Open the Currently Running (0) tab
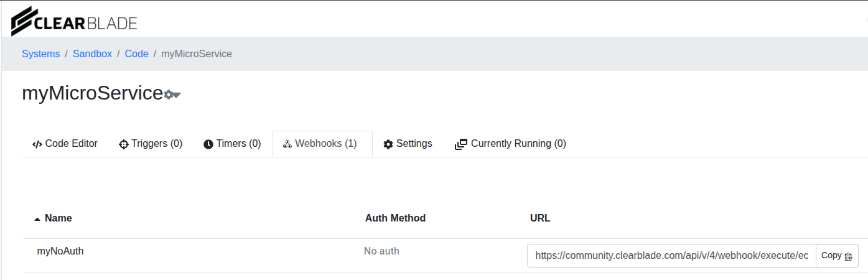The width and height of the screenshot is (868, 280). (511, 144)
